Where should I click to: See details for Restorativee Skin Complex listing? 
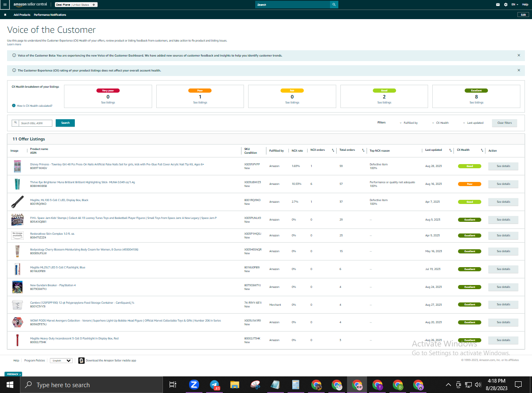[x=503, y=236]
